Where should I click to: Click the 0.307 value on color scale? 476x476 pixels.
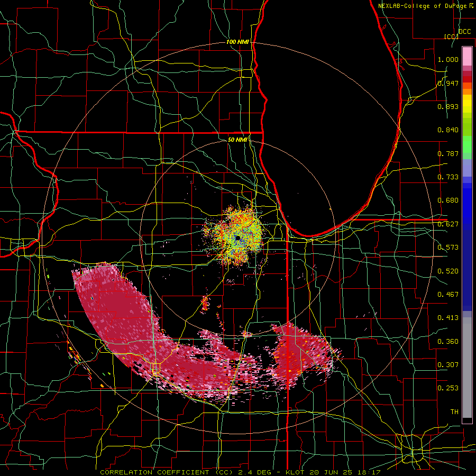(x=448, y=365)
